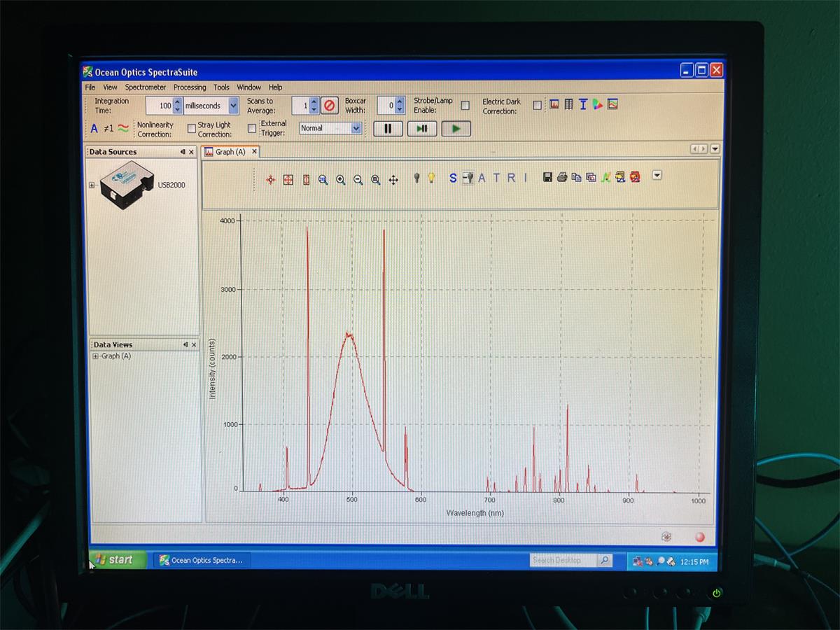
Task: Click the Search Desktop field
Action: point(563,561)
